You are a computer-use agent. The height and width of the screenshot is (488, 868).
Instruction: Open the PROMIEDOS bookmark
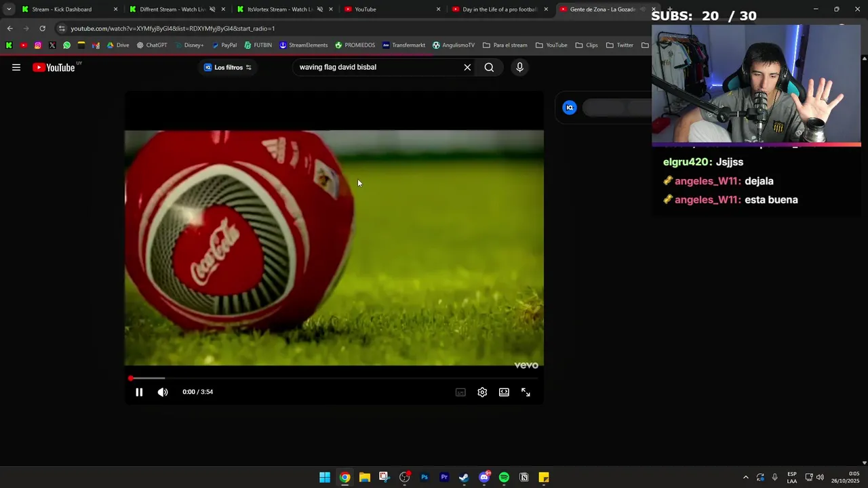point(355,45)
